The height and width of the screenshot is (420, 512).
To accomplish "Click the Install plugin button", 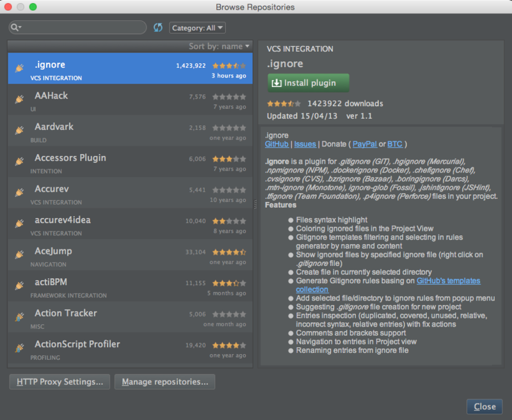I will click(x=308, y=83).
